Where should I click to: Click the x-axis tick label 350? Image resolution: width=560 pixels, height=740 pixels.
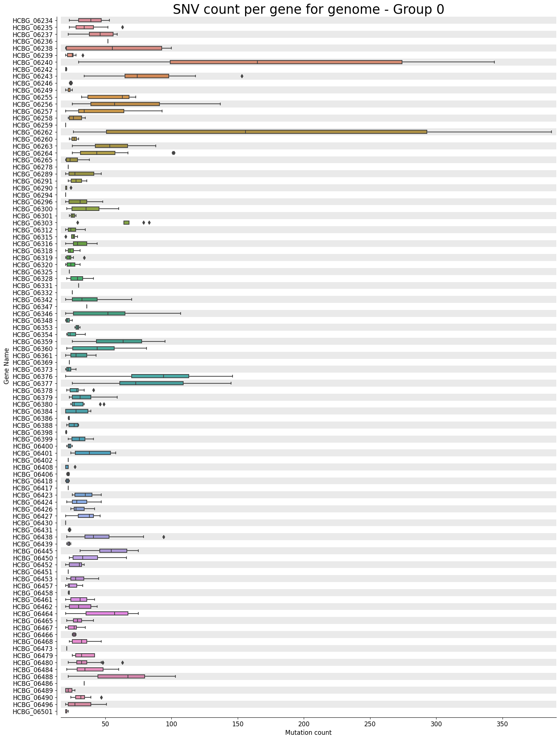(x=503, y=724)
